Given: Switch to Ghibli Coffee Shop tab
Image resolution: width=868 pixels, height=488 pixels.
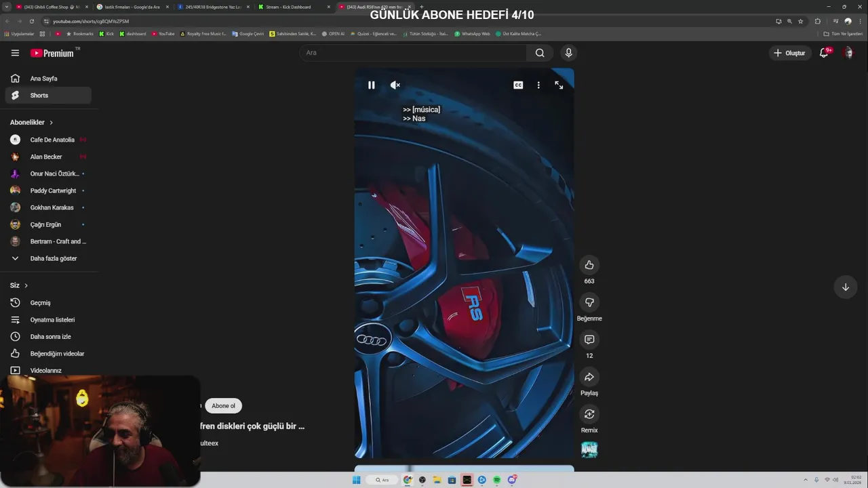Looking at the screenshot, I should click(x=52, y=7).
